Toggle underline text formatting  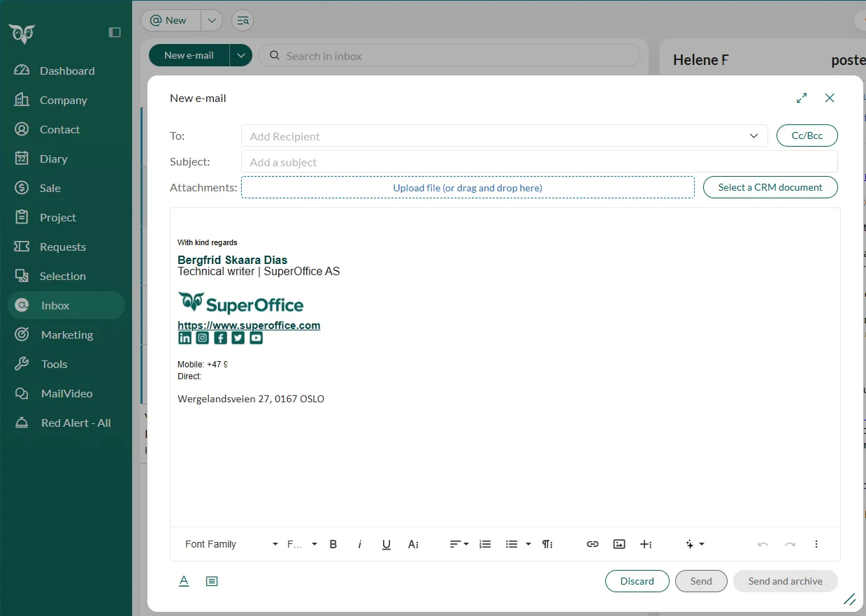(x=387, y=544)
